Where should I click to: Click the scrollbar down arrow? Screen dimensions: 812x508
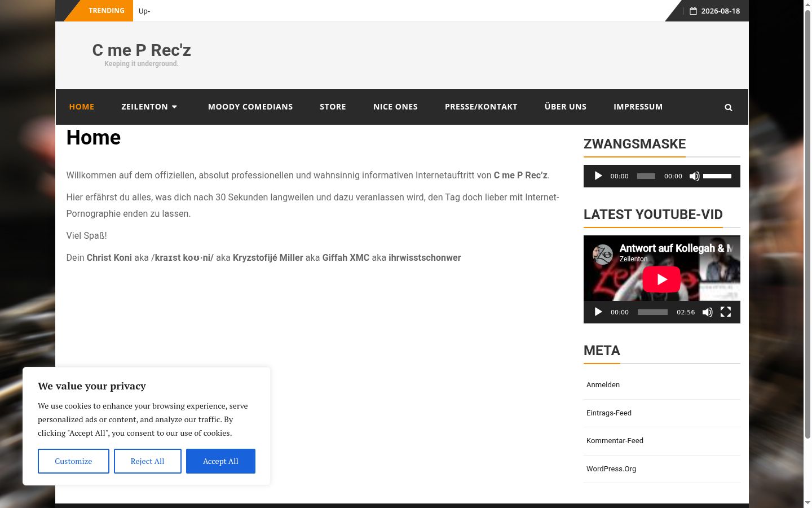click(807, 502)
